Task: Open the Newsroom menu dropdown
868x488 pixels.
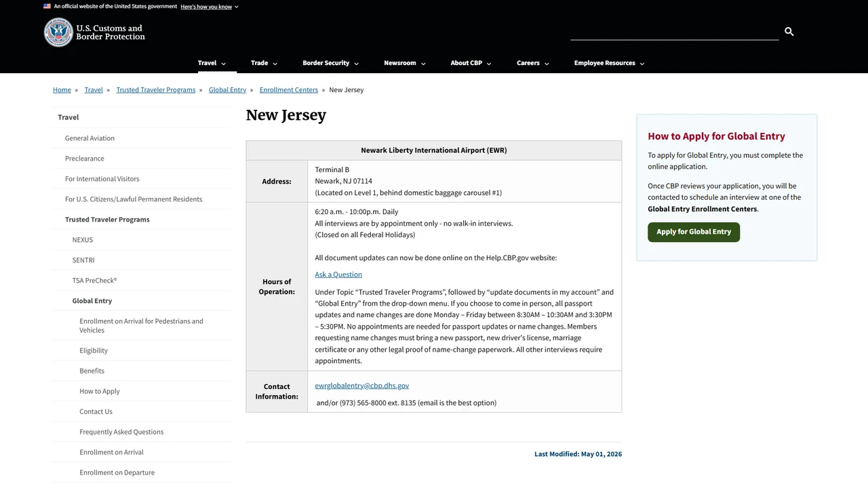Action: coord(404,63)
